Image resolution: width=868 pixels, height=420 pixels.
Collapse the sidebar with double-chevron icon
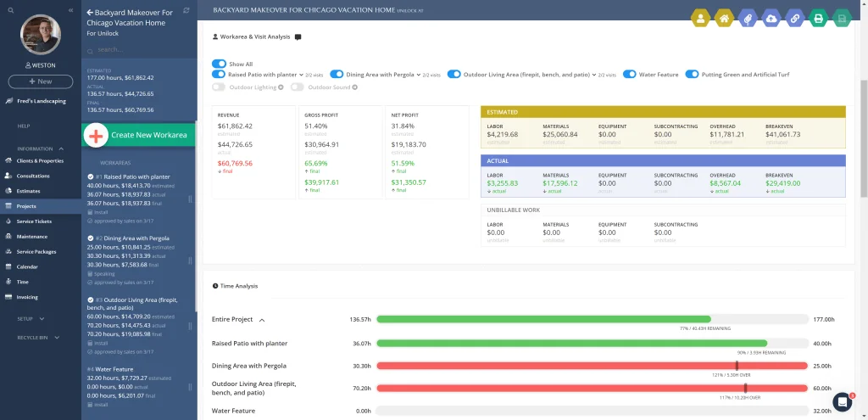[71, 10]
